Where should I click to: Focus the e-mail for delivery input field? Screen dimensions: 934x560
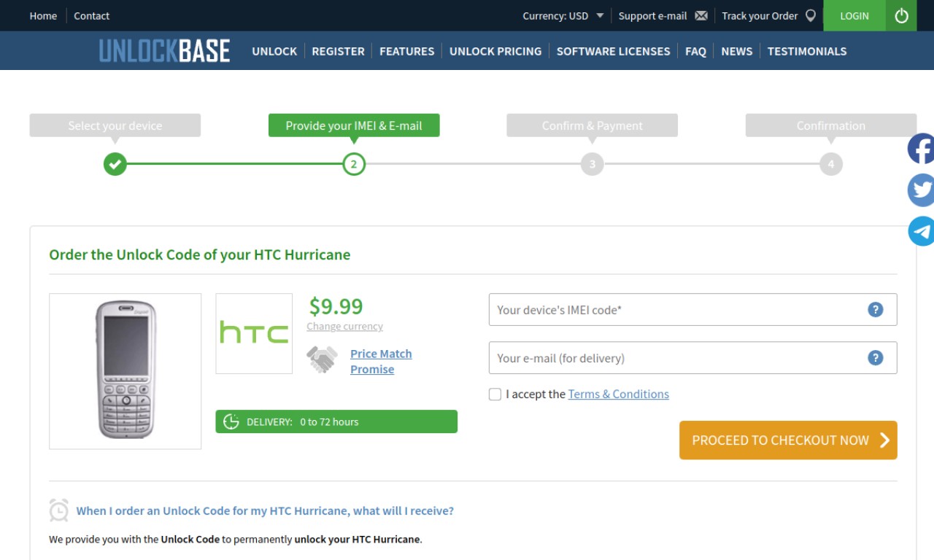click(692, 358)
